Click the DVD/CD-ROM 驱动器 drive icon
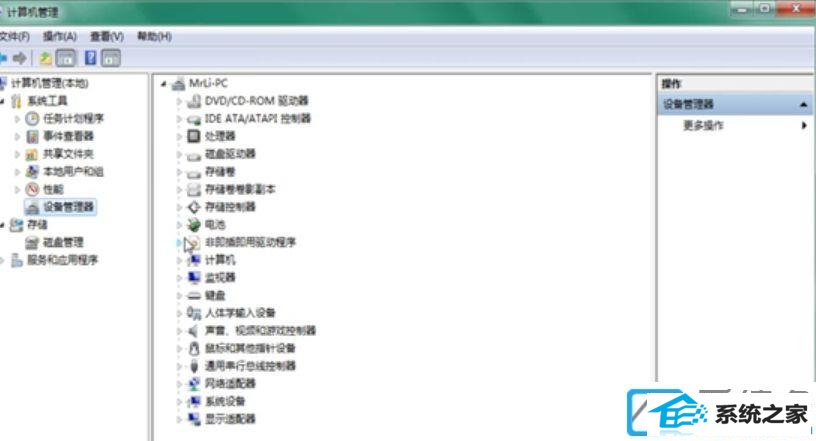 (x=194, y=101)
